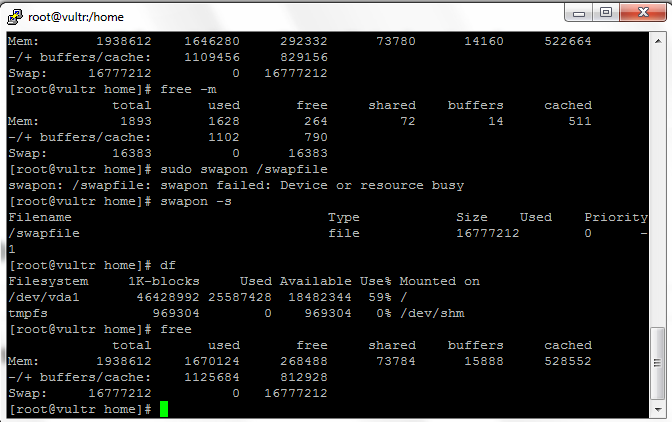Click the '16383' swap total value
This screenshot has width=672, height=422.
[132, 153]
